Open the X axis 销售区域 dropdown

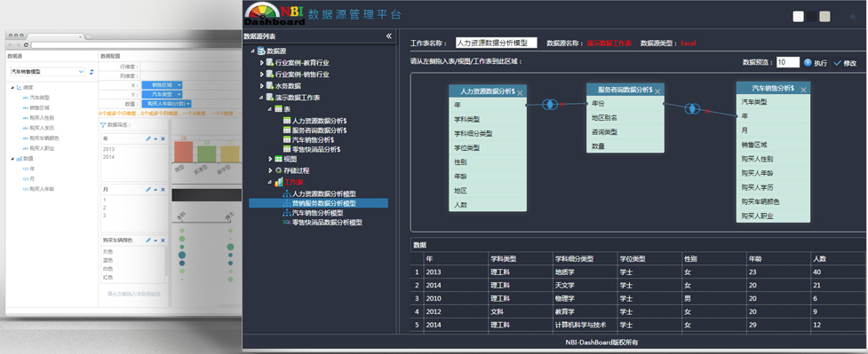[x=179, y=85]
